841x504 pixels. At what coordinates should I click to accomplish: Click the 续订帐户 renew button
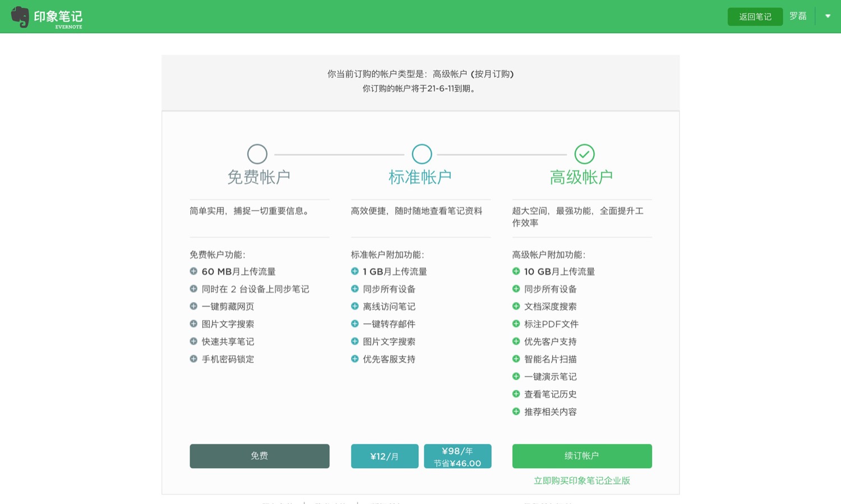click(582, 456)
